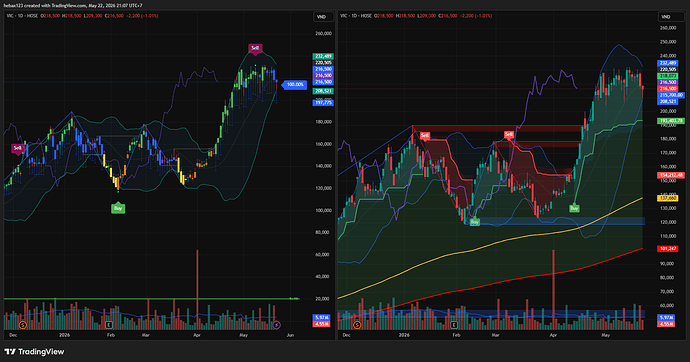Click the purple 216,500 price label on left chart
This screenshot has height=362, width=690.
coord(323,76)
